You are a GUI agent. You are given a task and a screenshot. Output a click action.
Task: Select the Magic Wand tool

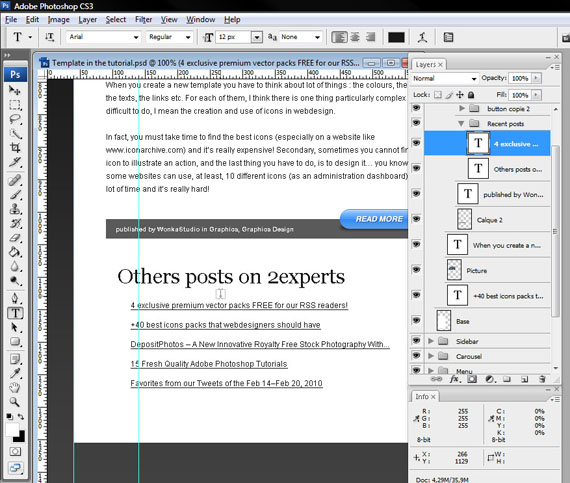(15, 134)
